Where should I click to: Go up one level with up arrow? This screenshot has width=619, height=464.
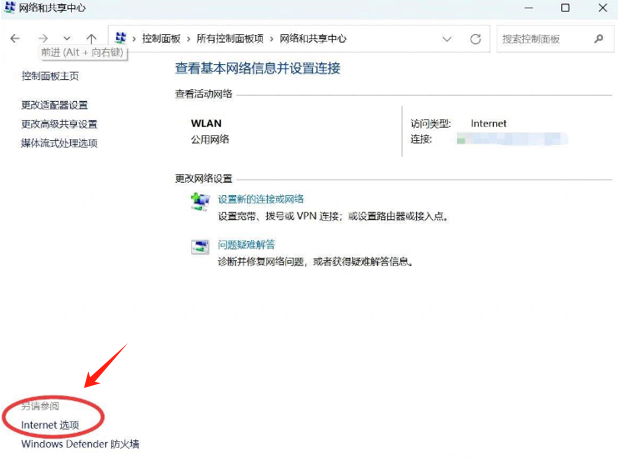click(x=91, y=39)
